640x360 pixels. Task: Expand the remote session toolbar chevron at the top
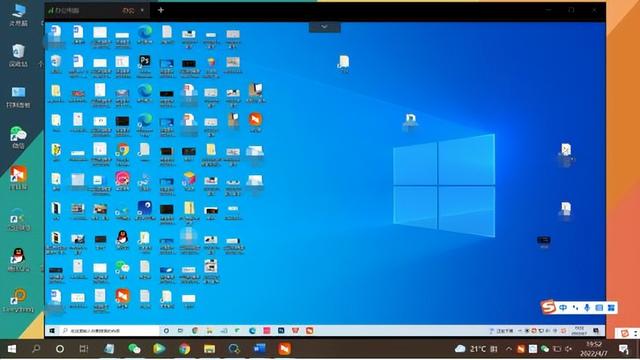click(x=324, y=27)
